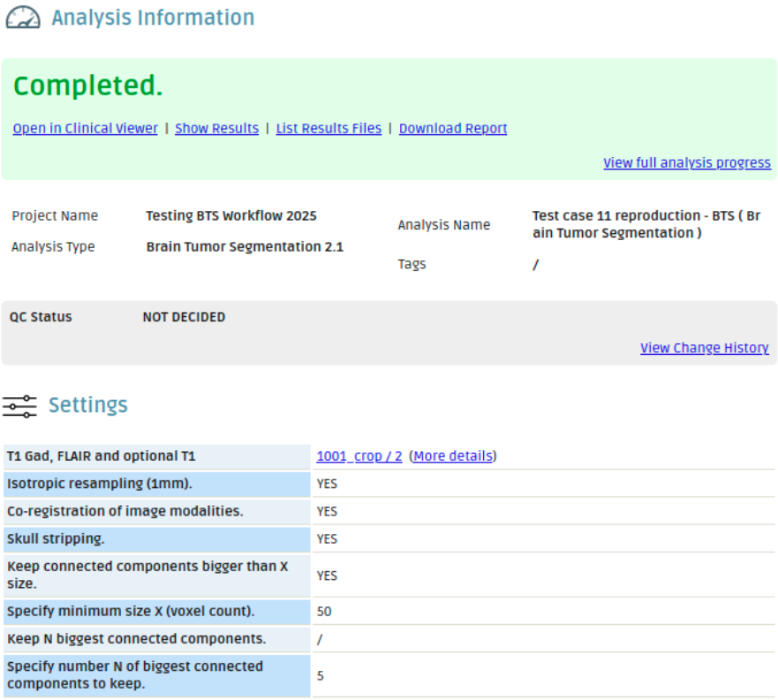
Task: Click Brain Tumor Segmentation 2.1 analysis type
Action: tap(245, 247)
